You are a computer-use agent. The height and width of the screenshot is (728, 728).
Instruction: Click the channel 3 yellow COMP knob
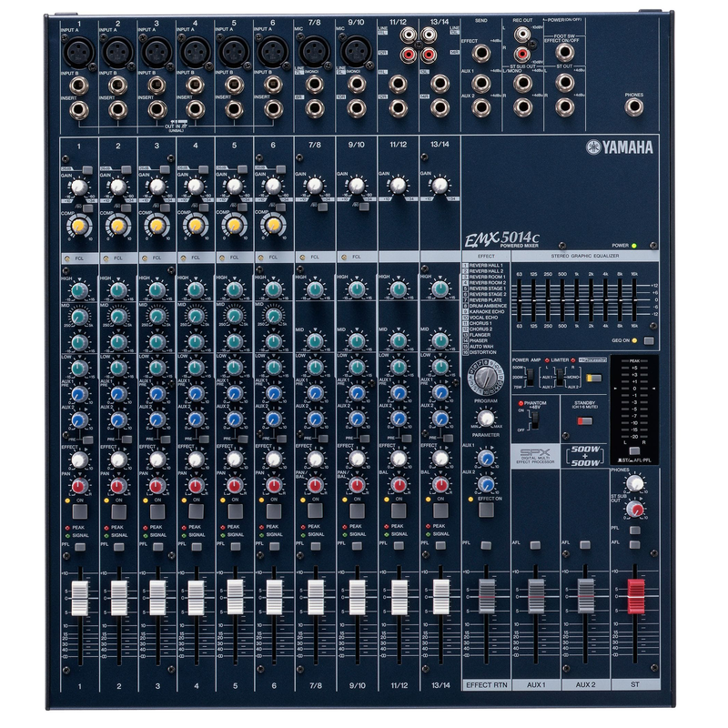[x=157, y=225]
